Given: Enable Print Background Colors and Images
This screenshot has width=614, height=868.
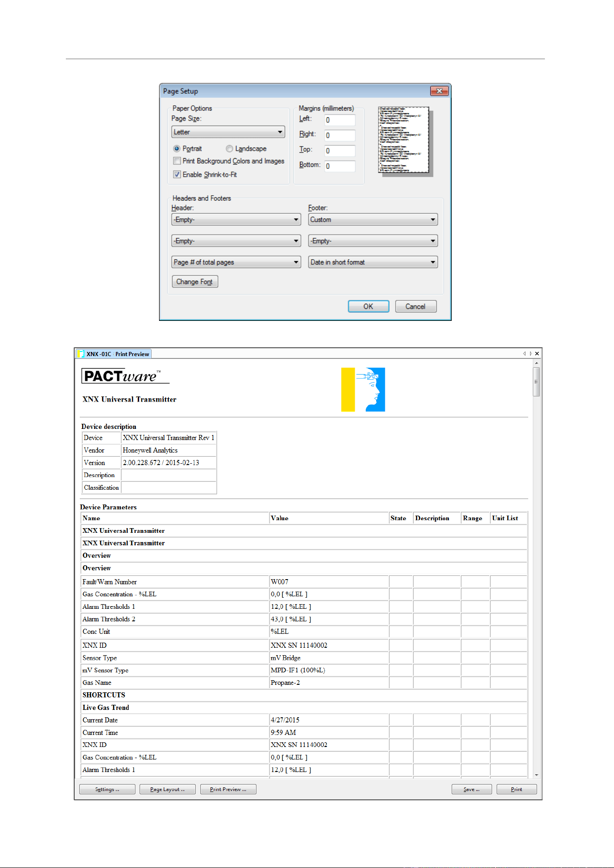Looking at the screenshot, I should (177, 161).
